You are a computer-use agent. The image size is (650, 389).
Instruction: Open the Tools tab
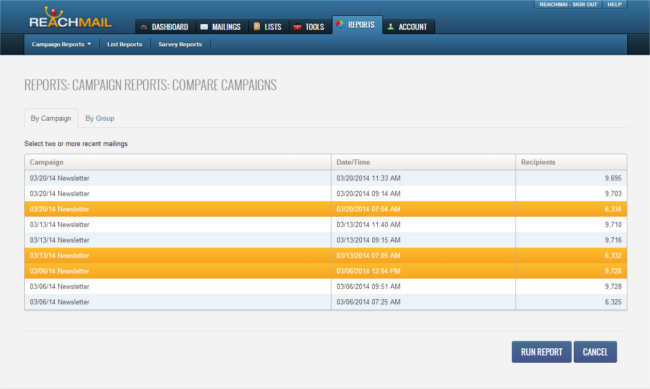coord(310,27)
